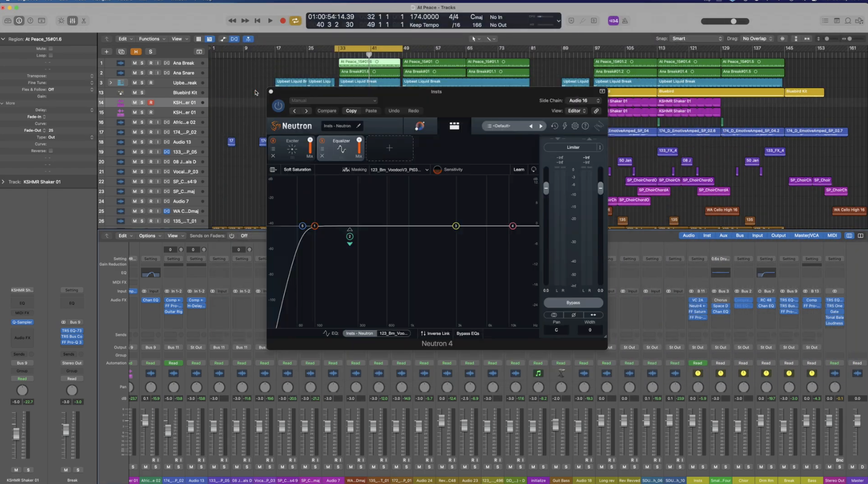Image resolution: width=868 pixels, height=484 pixels.
Task: Click the Neutron history icon
Action: tap(555, 126)
